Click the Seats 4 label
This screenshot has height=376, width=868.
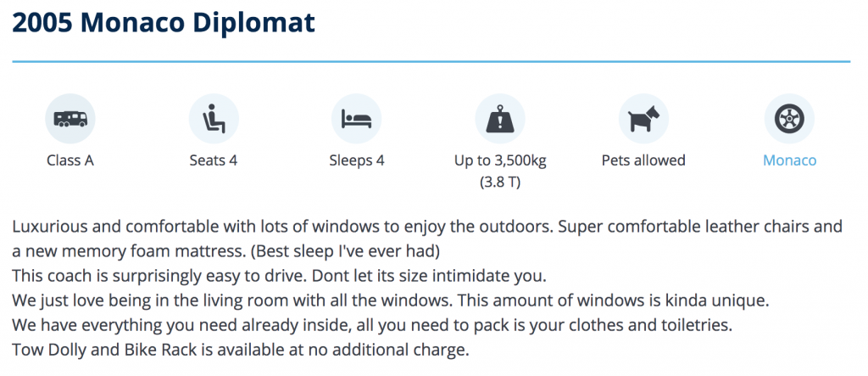click(x=214, y=160)
